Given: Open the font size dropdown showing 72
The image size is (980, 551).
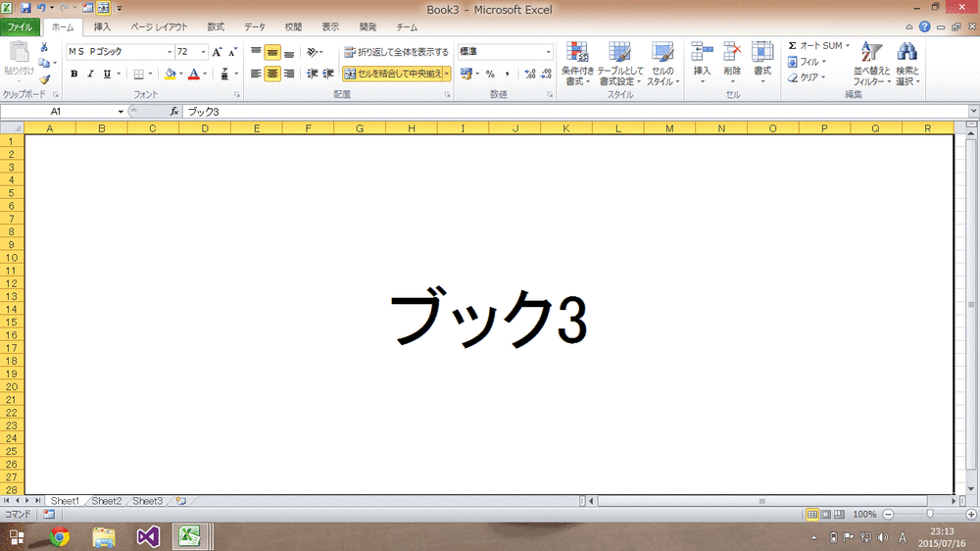Looking at the screenshot, I should click(203, 52).
